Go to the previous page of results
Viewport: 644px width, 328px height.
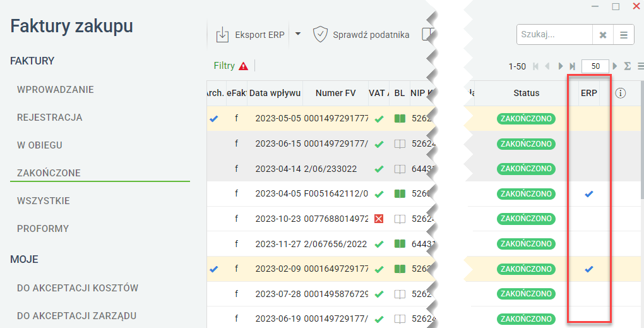547,66
